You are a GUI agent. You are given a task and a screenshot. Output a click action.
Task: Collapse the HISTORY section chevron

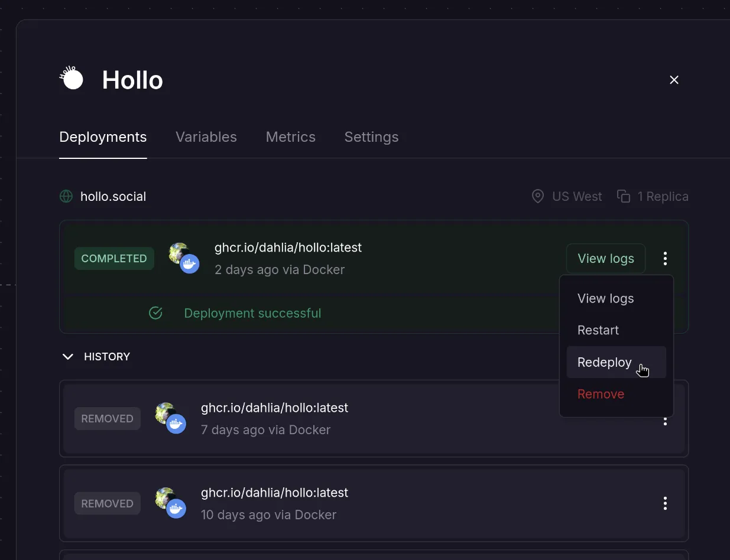(x=68, y=357)
